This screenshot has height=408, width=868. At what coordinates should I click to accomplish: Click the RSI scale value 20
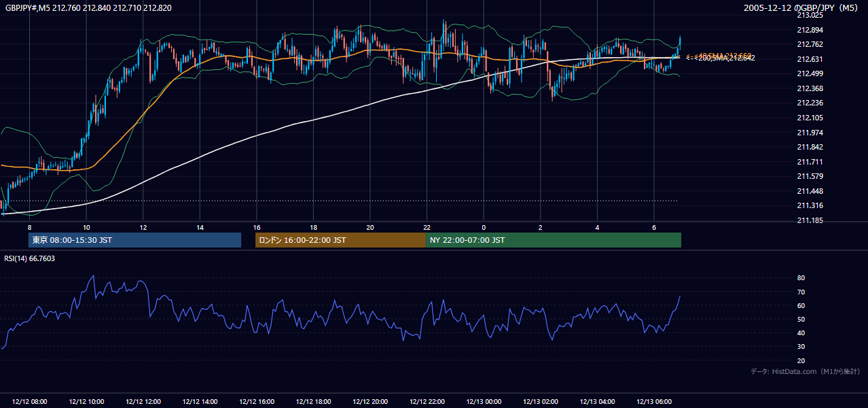coord(801,361)
